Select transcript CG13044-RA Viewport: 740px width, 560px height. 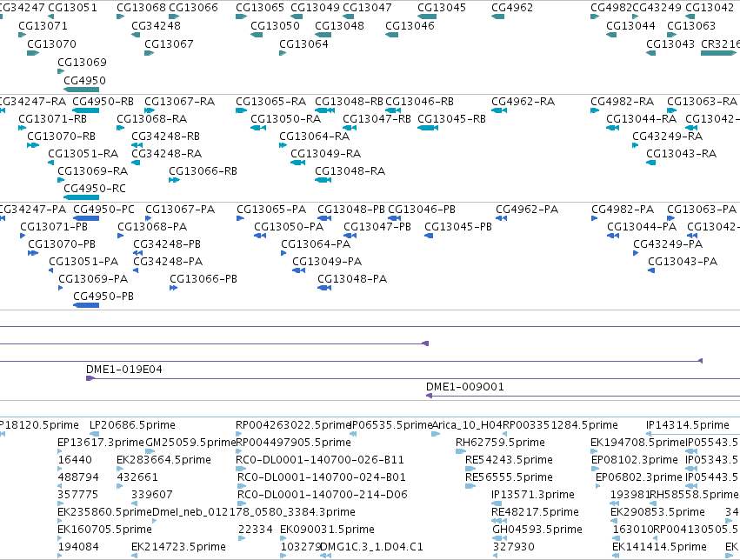641,119
